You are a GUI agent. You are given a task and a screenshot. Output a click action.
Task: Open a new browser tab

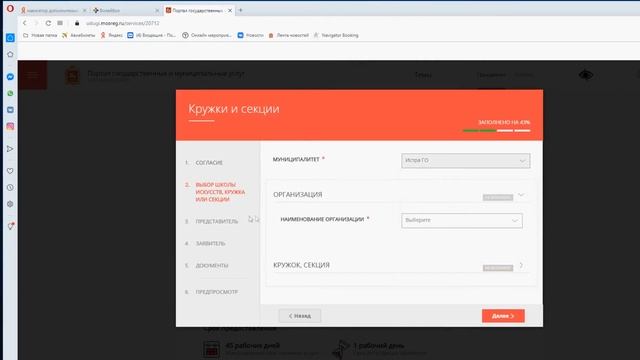240,10
